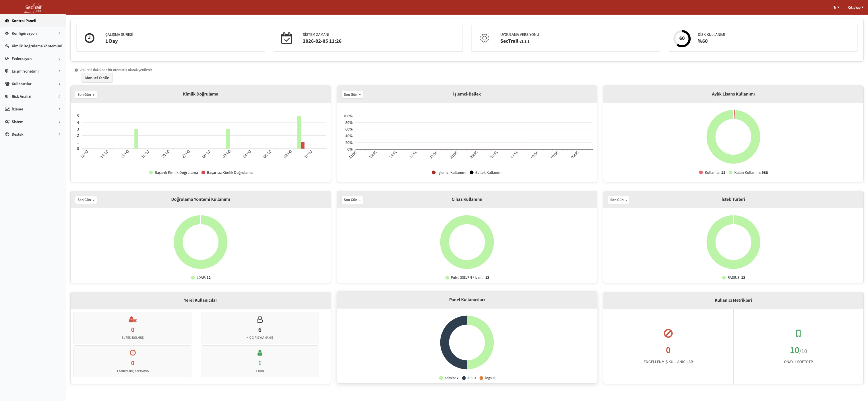
Task: Click the Manuel Yenile button
Action: [97, 77]
